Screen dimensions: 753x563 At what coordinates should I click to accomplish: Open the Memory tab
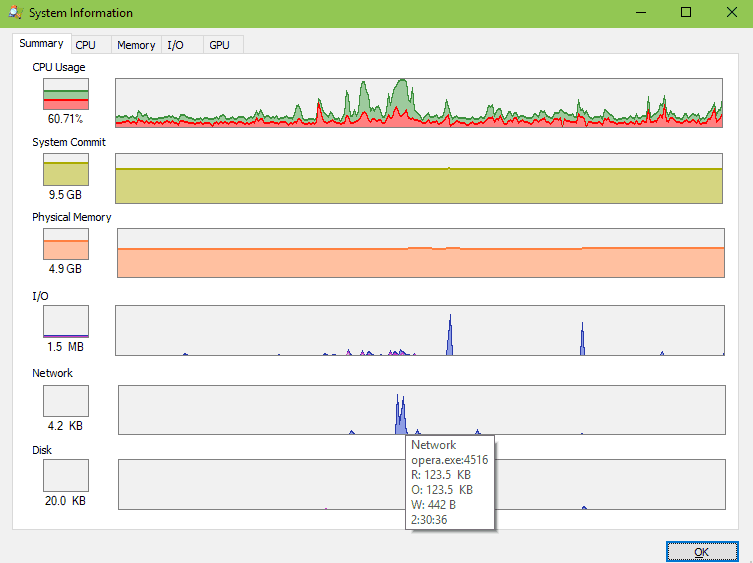pyautogui.click(x=136, y=45)
